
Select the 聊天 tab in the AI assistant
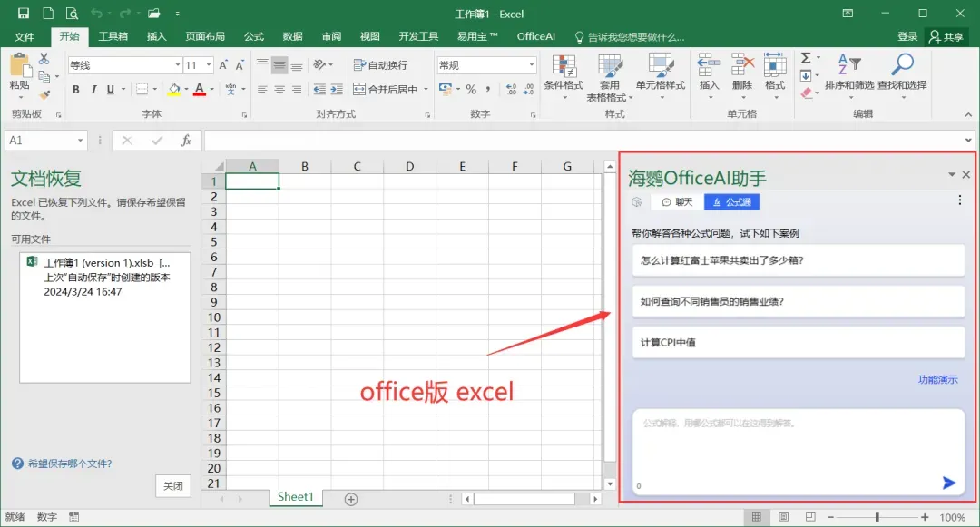point(677,201)
